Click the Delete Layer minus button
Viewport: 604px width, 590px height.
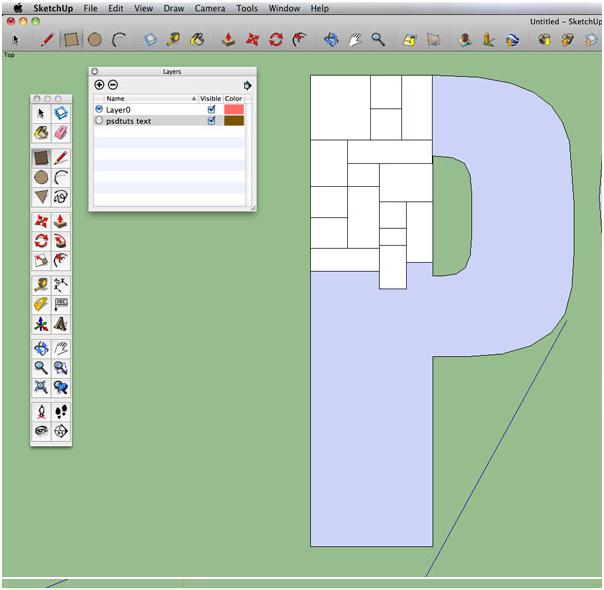(x=113, y=86)
